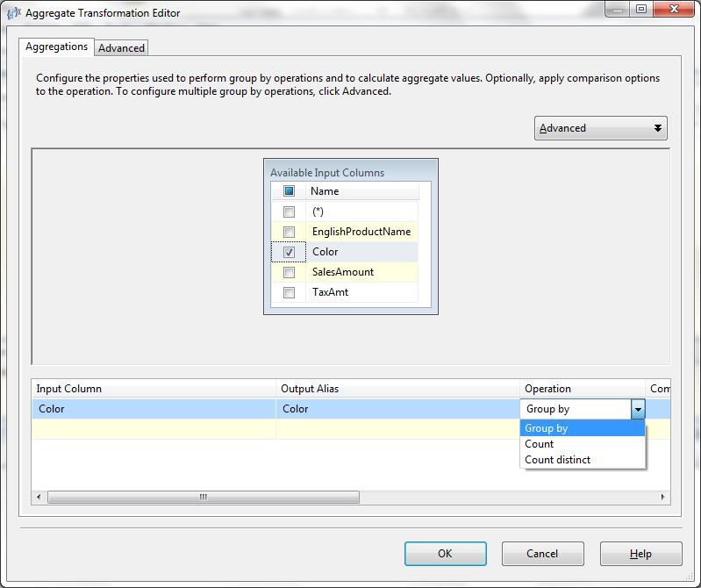Toggle the select-all Name header checkbox
Viewport: 701px width, 588px height.
tap(289, 191)
